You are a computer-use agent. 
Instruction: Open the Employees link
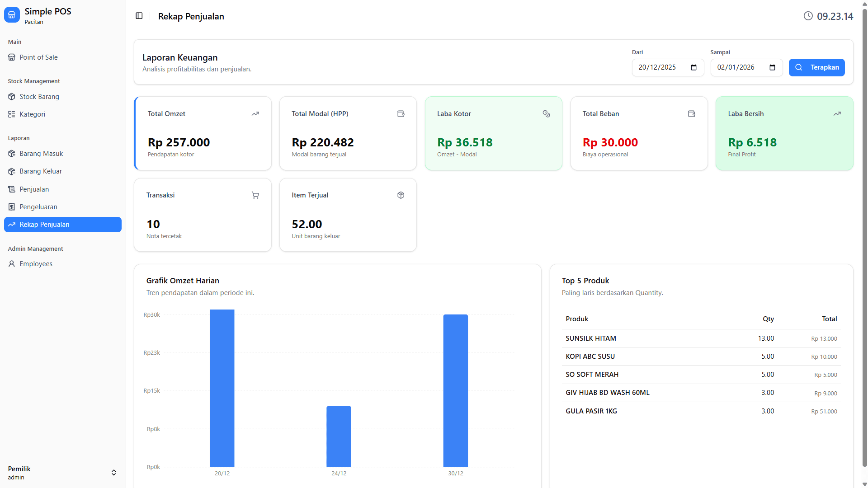36,264
